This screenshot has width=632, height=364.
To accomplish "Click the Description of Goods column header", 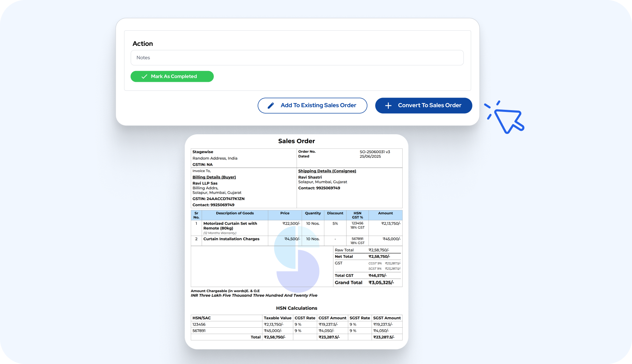I will [x=234, y=213].
